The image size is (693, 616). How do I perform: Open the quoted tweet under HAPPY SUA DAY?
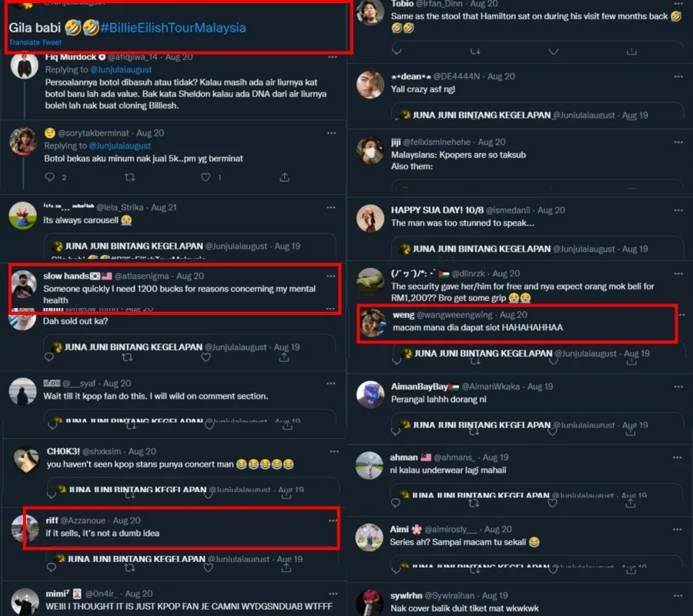coord(537,248)
